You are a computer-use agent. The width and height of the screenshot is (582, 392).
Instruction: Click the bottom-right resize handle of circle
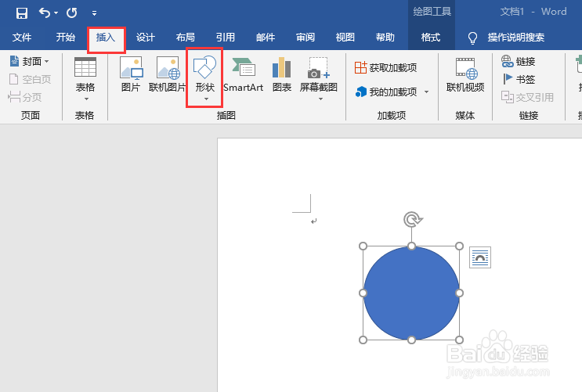point(459,340)
